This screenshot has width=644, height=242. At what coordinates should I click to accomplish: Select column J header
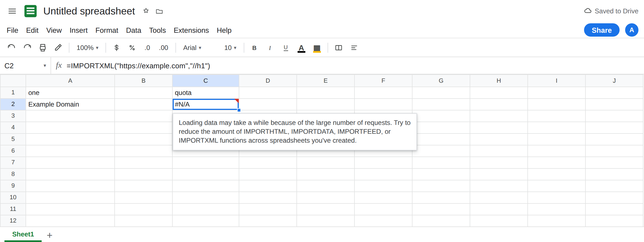pyautogui.click(x=614, y=81)
